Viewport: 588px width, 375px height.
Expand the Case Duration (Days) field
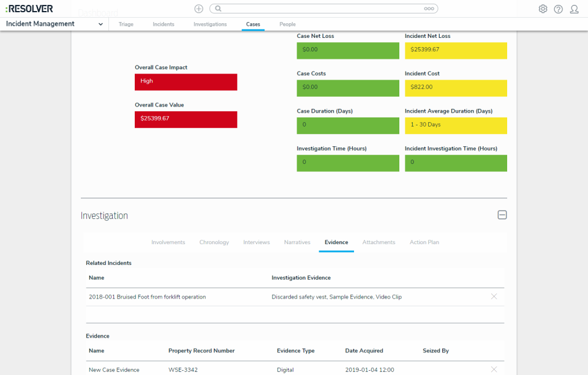[x=347, y=125]
